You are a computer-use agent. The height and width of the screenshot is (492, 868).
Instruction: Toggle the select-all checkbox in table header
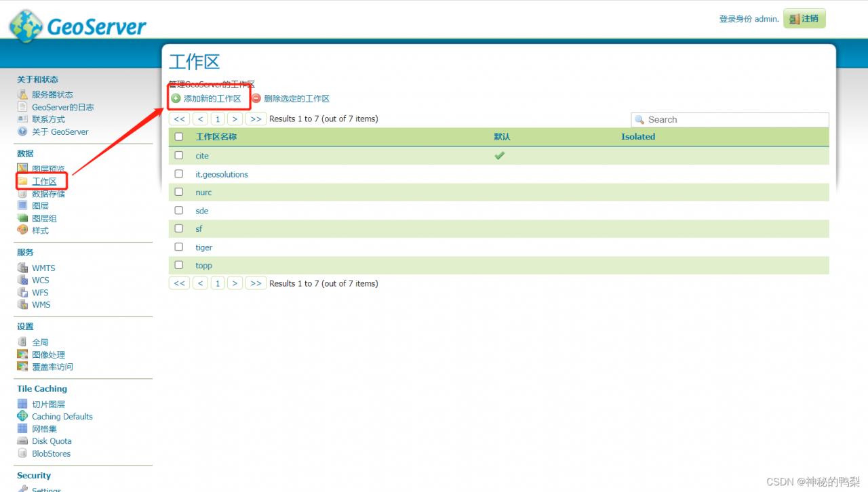pyautogui.click(x=179, y=136)
